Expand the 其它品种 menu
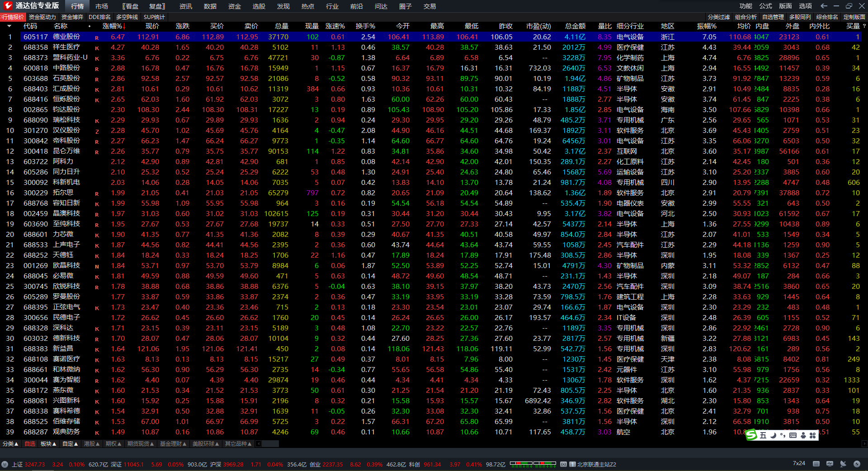This screenshot has width=868, height=471. coord(238,444)
